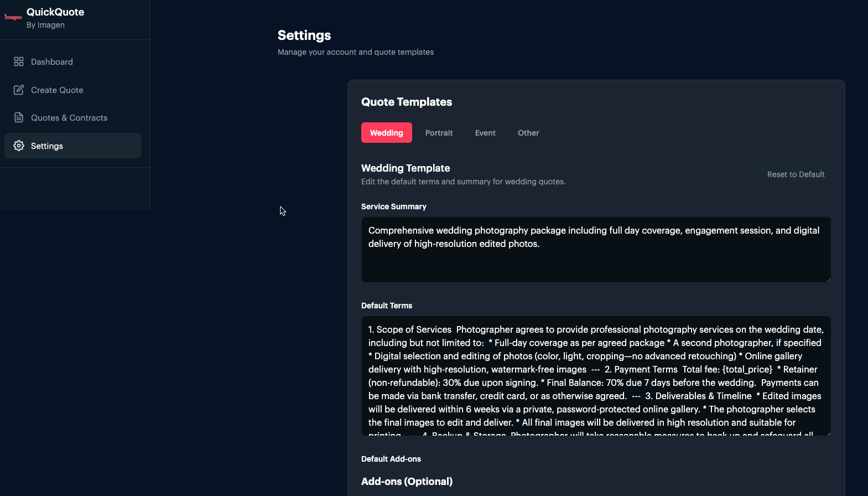Click into the Default Terms text area

click(x=596, y=376)
